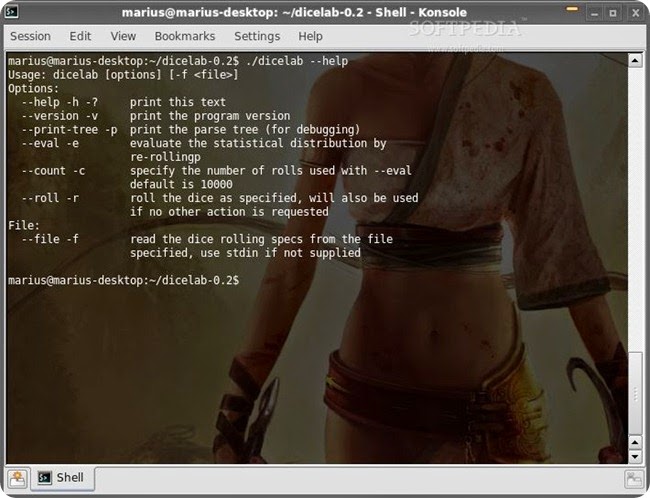Click the scrollbar up arrow at top
Screen dimensions: 650x498
coord(635,61)
